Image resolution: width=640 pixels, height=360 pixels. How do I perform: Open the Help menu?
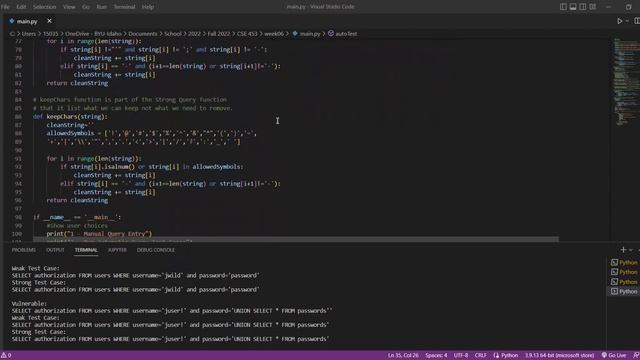[x=148, y=7]
